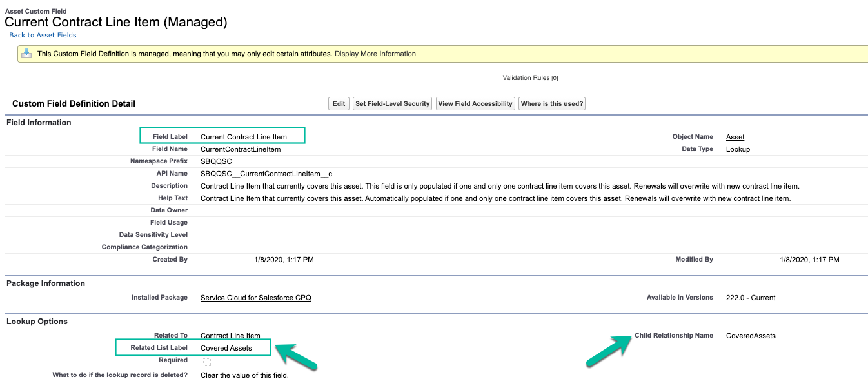
Task: Click the Related To value Contract Line Item
Action: 230,336
